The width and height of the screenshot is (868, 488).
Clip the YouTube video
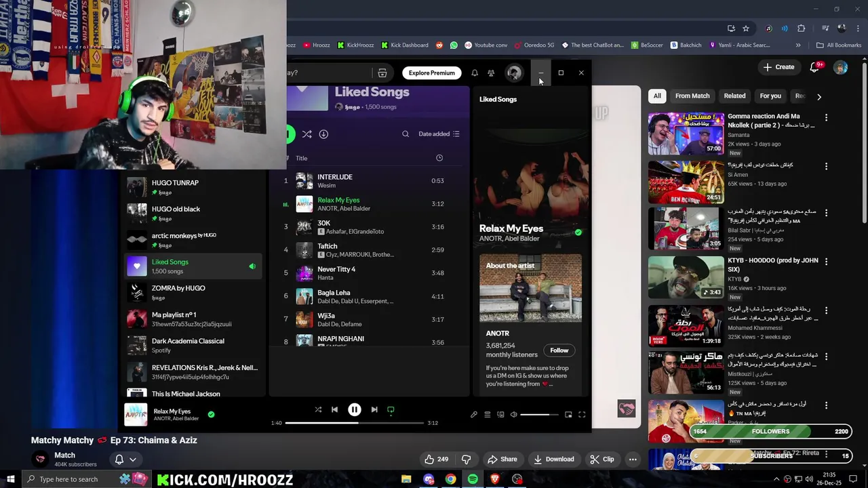coord(601,460)
